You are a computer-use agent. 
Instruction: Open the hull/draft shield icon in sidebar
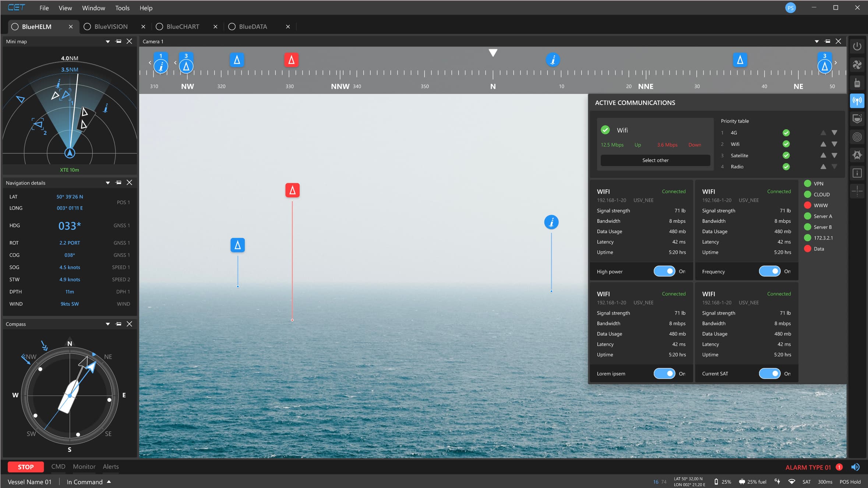point(857,119)
